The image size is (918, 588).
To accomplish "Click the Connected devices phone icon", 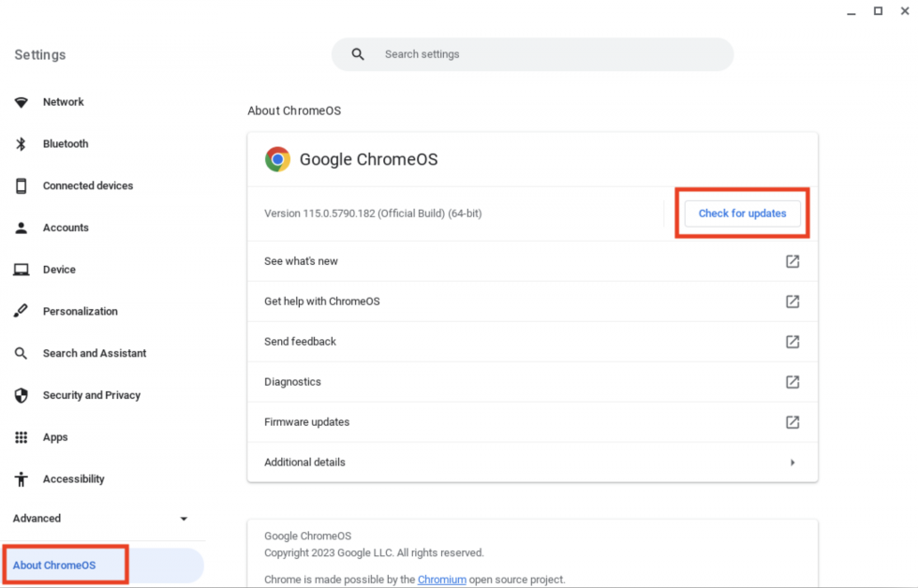I will click(x=21, y=185).
